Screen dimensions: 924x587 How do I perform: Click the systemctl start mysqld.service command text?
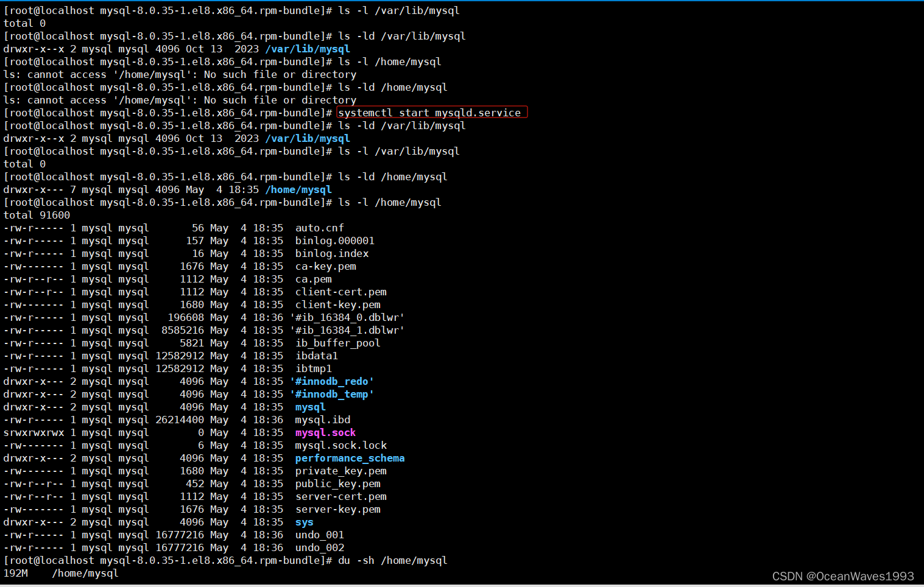(429, 113)
